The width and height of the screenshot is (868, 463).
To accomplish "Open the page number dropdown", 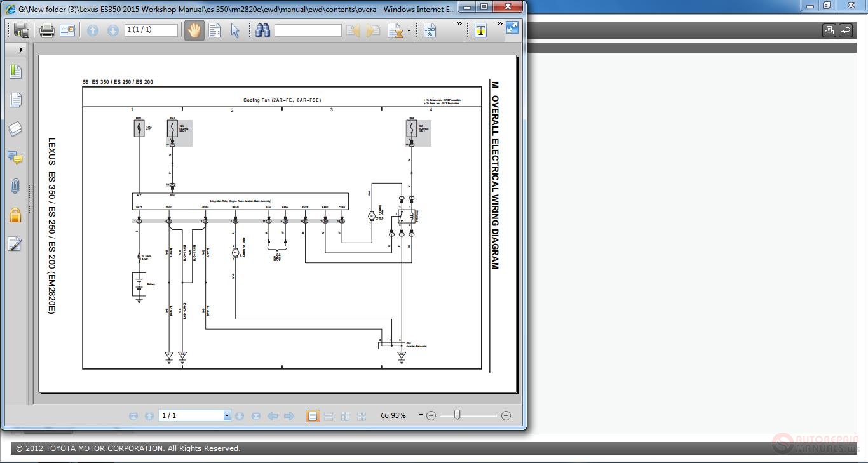I will coord(226,416).
